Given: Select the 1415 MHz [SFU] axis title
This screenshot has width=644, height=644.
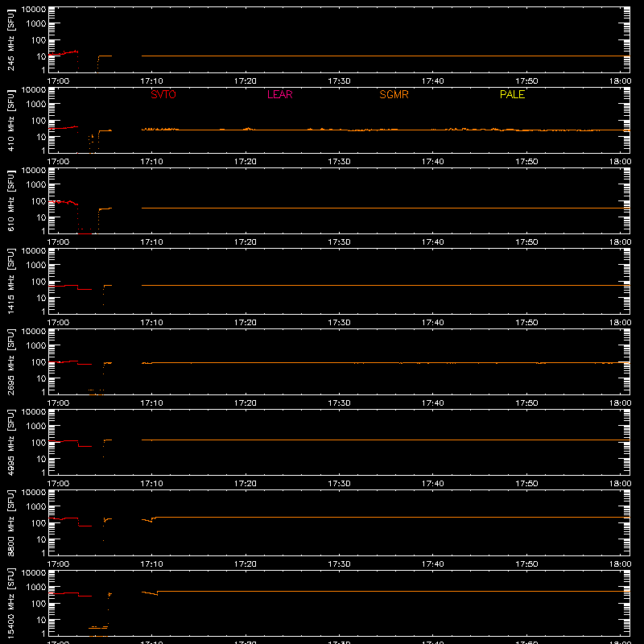Looking at the screenshot, I should tap(10, 281).
